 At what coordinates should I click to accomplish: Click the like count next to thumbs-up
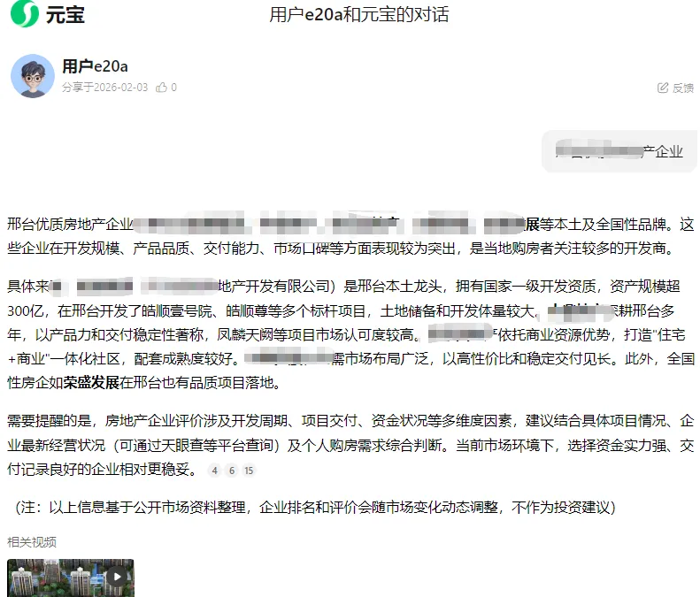pos(173,88)
